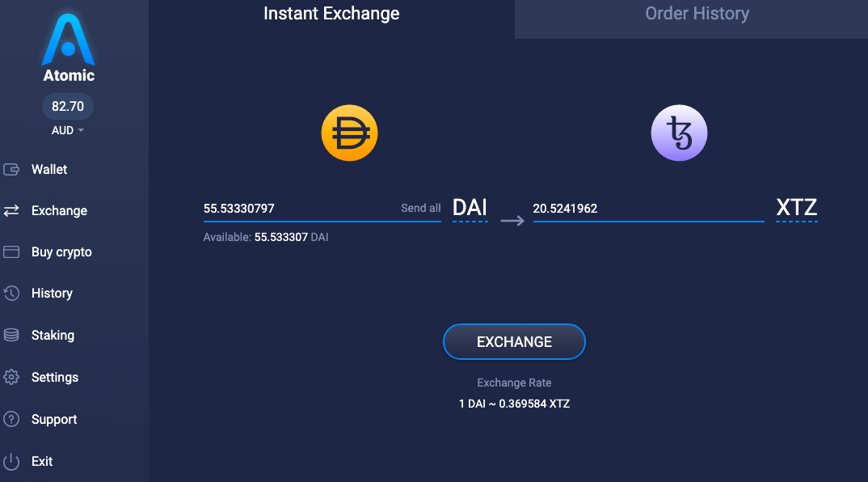
Task: Click the Support question mark icon
Action: tap(11, 420)
